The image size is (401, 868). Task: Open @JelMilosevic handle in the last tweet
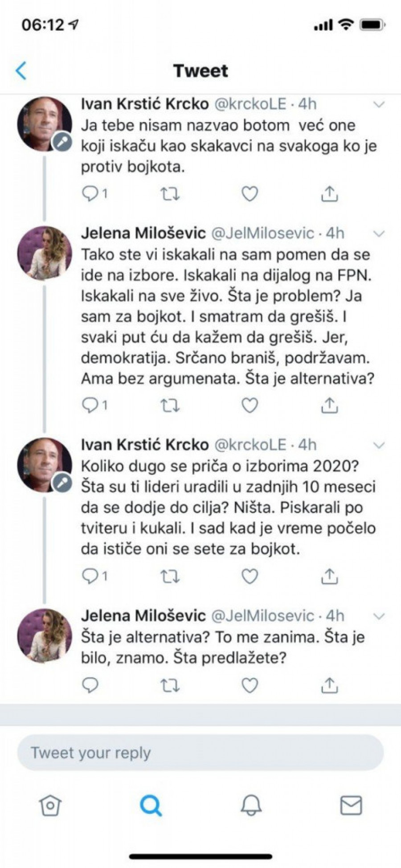[262, 616]
